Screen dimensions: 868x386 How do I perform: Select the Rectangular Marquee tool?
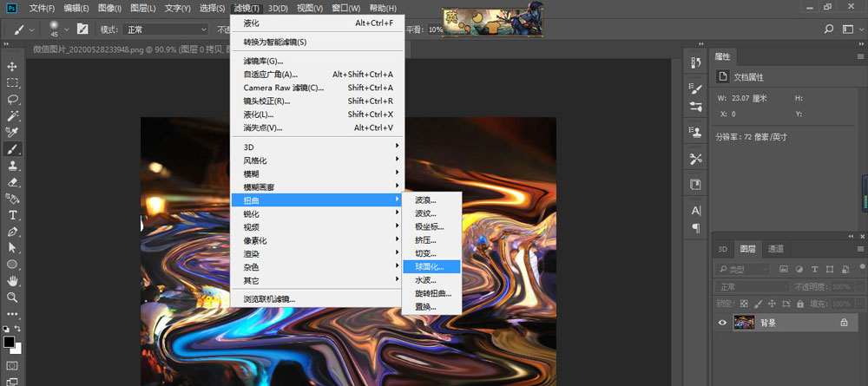(x=13, y=83)
